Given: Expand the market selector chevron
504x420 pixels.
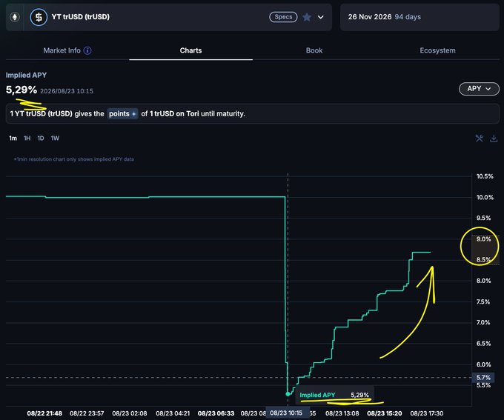Looking at the screenshot, I should coord(321,17).
